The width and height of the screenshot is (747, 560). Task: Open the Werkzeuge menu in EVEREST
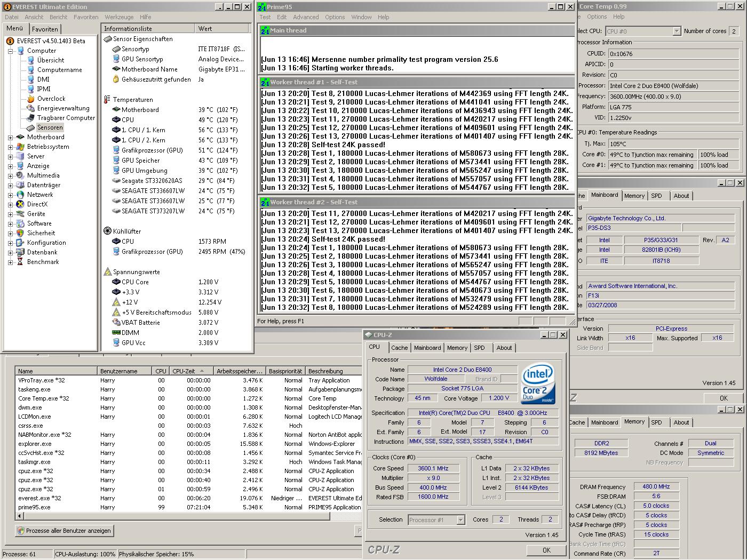(119, 17)
